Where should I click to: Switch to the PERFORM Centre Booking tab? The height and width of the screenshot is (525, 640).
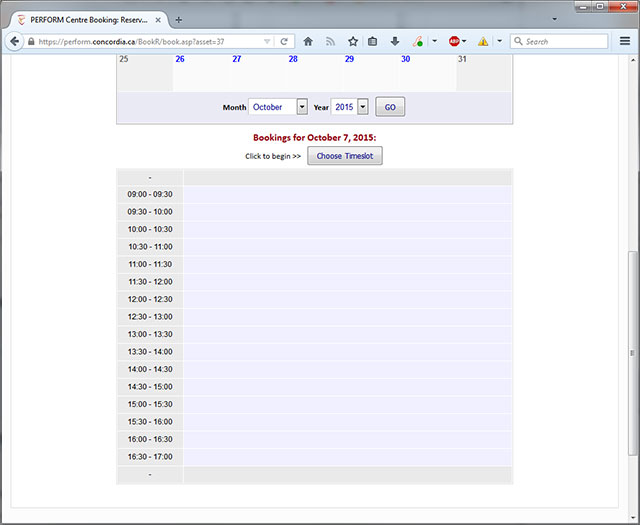[88, 19]
